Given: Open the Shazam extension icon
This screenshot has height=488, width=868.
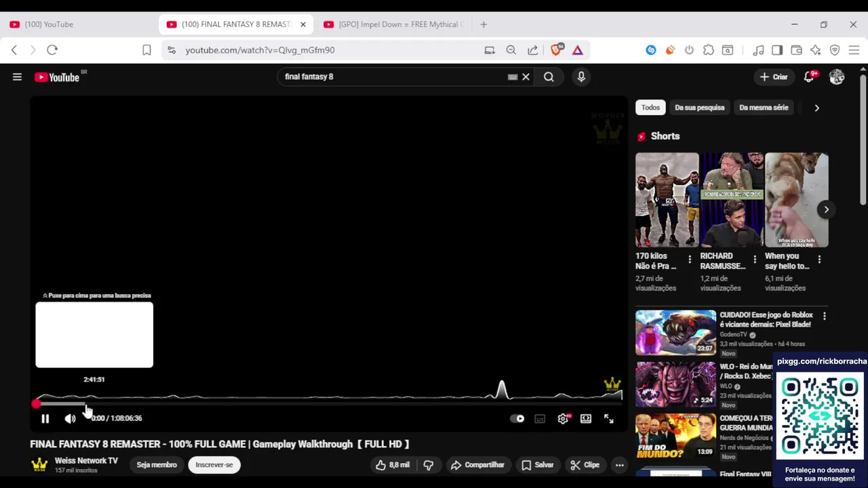Looking at the screenshot, I should point(651,50).
